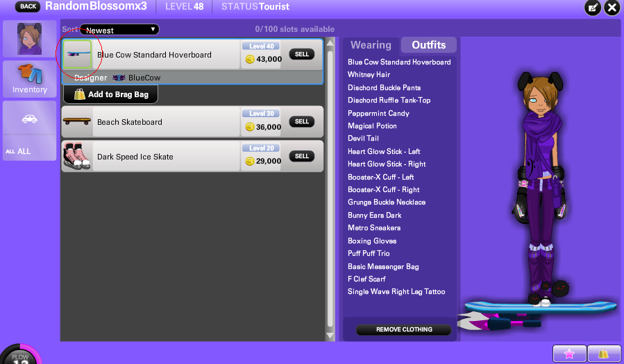Choose the car vehicle category icon
Image resolution: width=624 pixels, height=364 pixels.
29,119
